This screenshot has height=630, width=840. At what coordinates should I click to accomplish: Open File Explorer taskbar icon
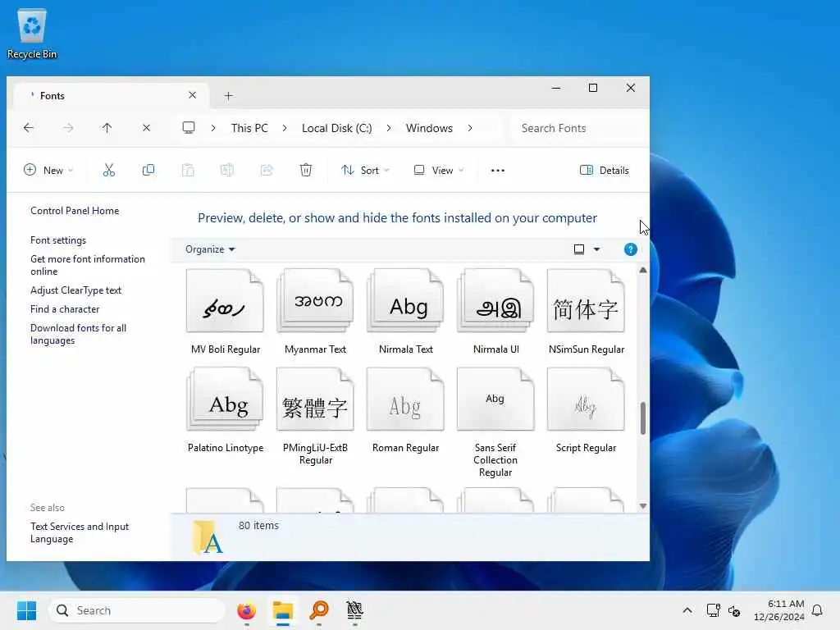point(282,610)
